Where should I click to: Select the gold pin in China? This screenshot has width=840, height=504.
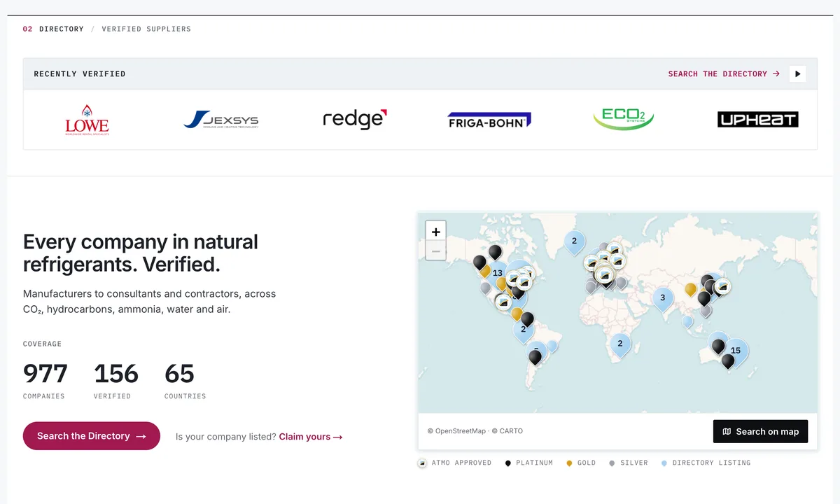click(690, 290)
